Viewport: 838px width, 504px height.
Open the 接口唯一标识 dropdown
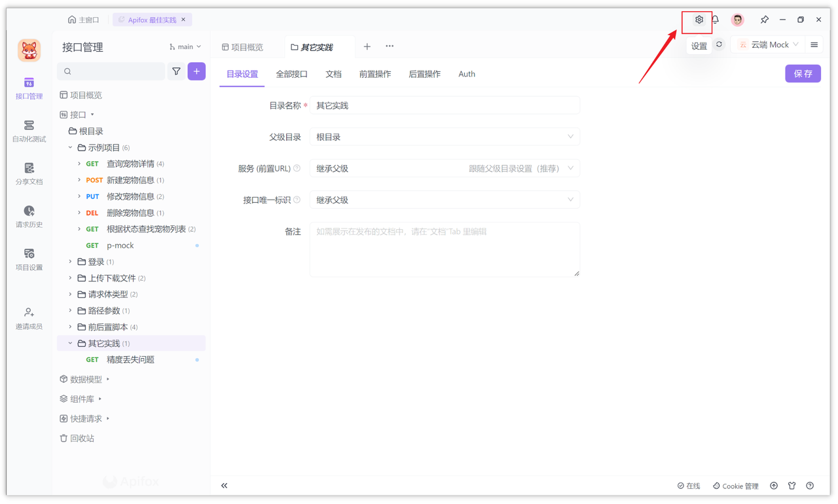(x=445, y=200)
